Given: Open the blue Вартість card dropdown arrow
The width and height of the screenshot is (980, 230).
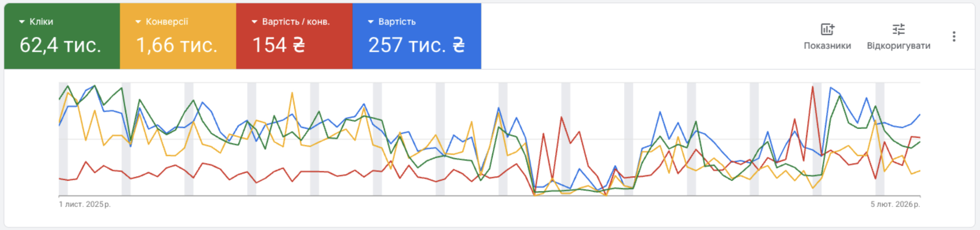Looking at the screenshot, I should [371, 22].
